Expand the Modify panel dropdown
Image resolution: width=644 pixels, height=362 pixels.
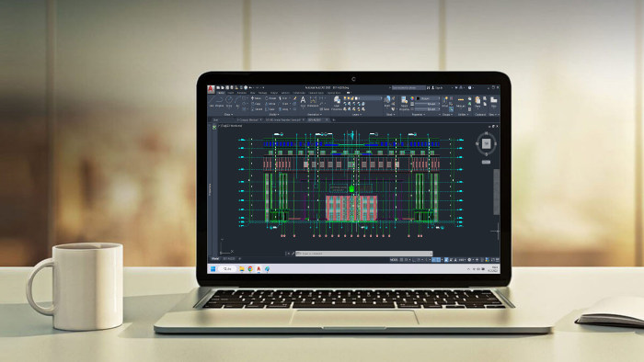tap(274, 114)
